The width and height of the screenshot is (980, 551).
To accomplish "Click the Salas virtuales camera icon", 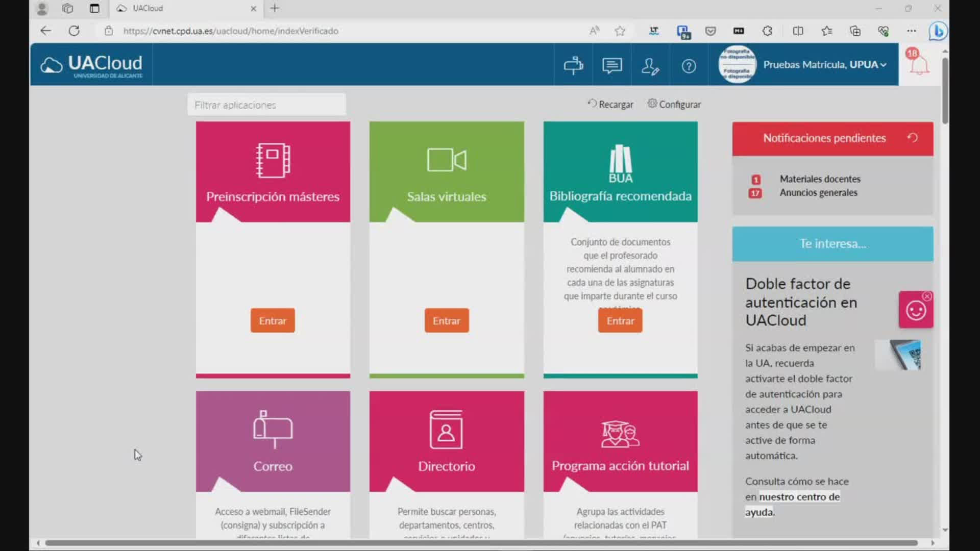I will click(447, 160).
